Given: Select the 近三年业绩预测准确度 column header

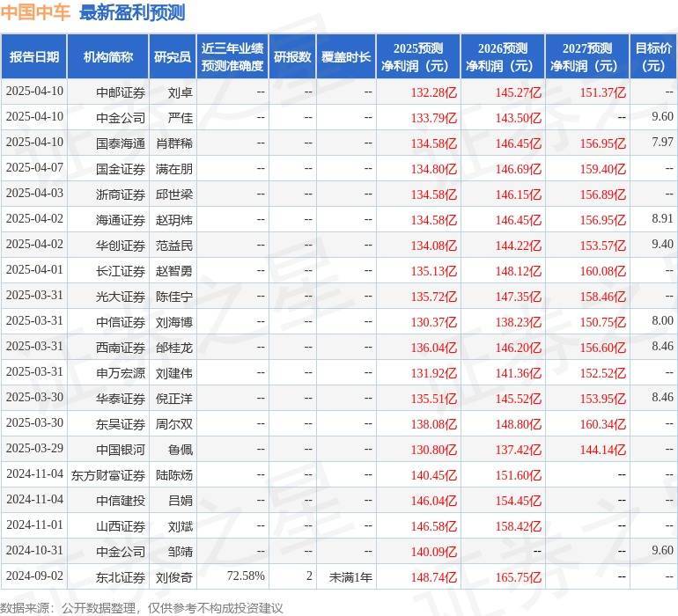Looking at the screenshot, I should click(x=232, y=56).
